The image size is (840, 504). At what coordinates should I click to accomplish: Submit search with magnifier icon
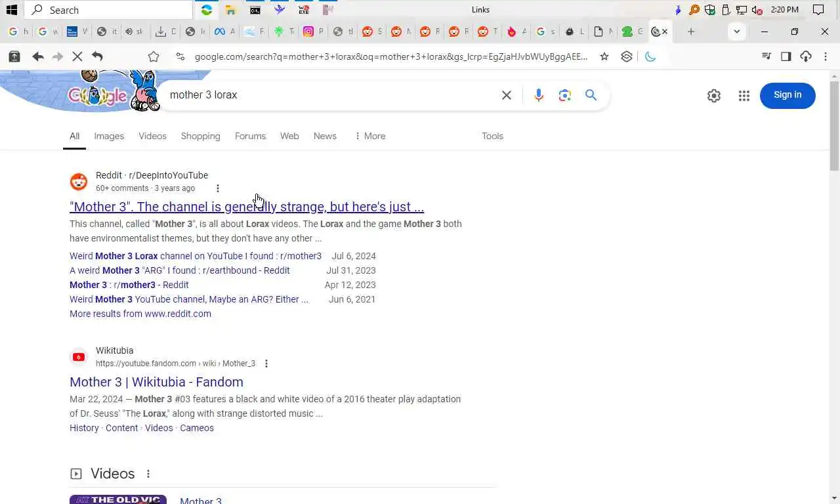(x=591, y=95)
